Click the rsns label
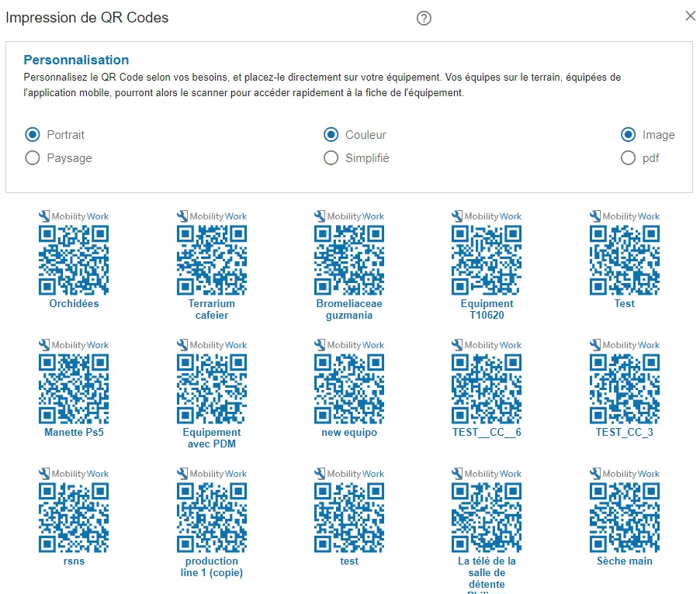 click(x=74, y=561)
